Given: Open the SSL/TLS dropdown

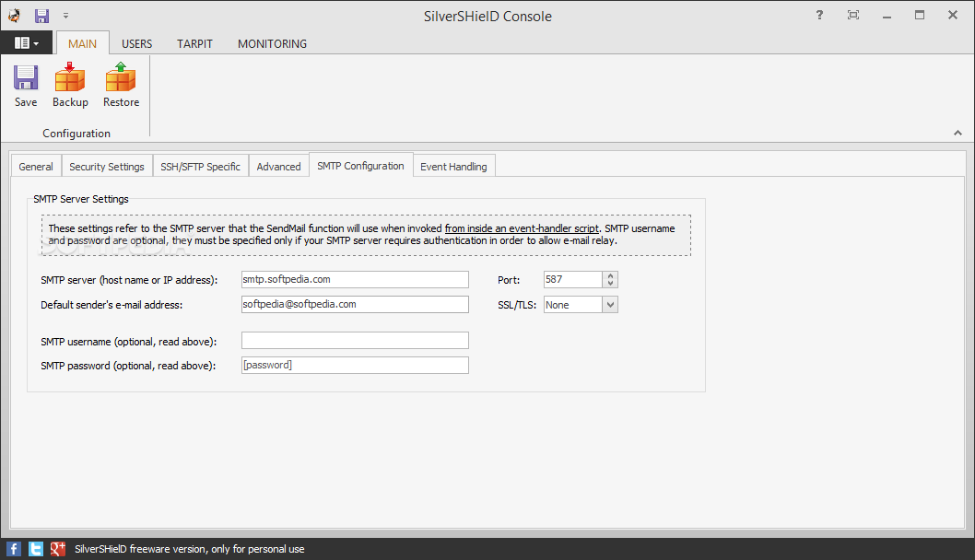Looking at the screenshot, I should [611, 305].
